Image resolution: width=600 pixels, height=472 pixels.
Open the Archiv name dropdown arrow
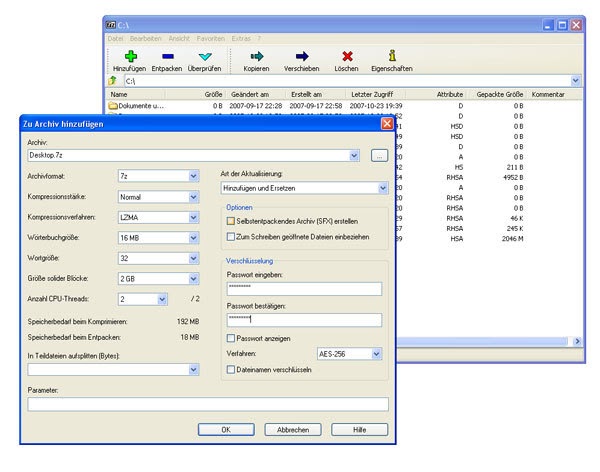tap(354, 155)
